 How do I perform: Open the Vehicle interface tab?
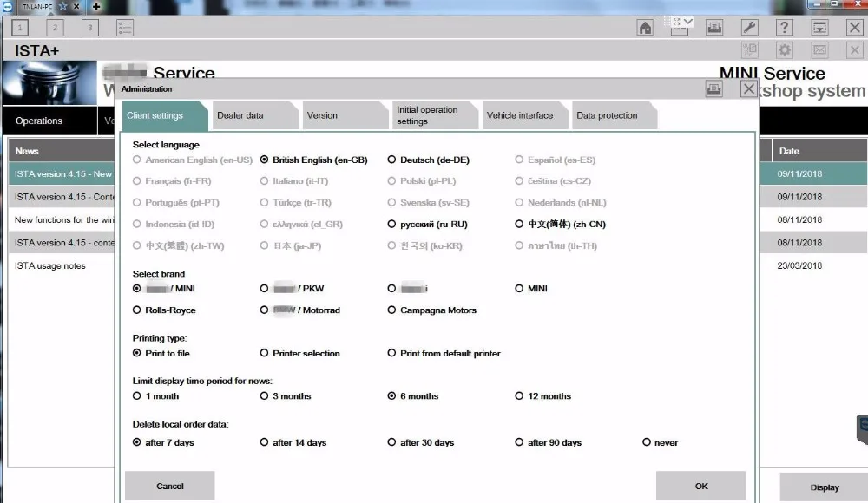524,115
